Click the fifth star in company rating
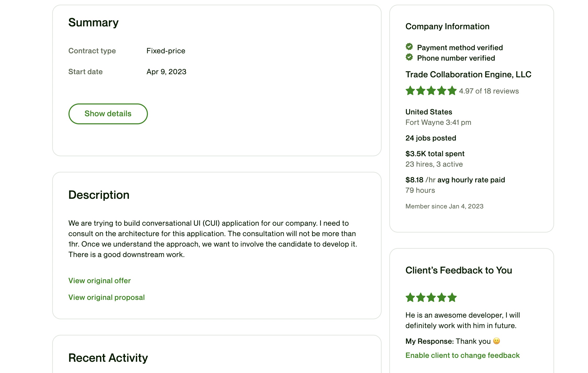The height and width of the screenshot is (373, 588). pos(452,91)
